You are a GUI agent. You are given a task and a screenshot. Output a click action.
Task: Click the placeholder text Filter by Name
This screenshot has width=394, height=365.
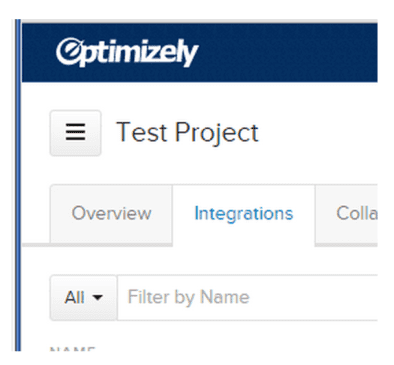(x=188, y=297)
